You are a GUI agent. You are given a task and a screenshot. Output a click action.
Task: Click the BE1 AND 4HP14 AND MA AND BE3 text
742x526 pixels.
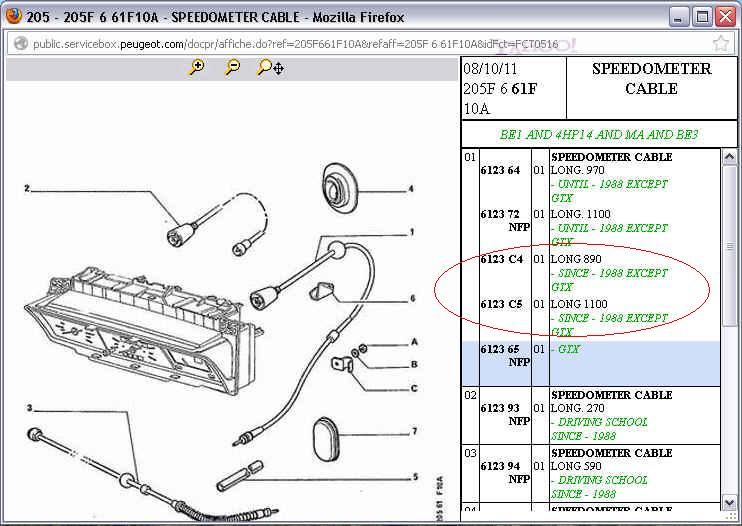point(599,135)
